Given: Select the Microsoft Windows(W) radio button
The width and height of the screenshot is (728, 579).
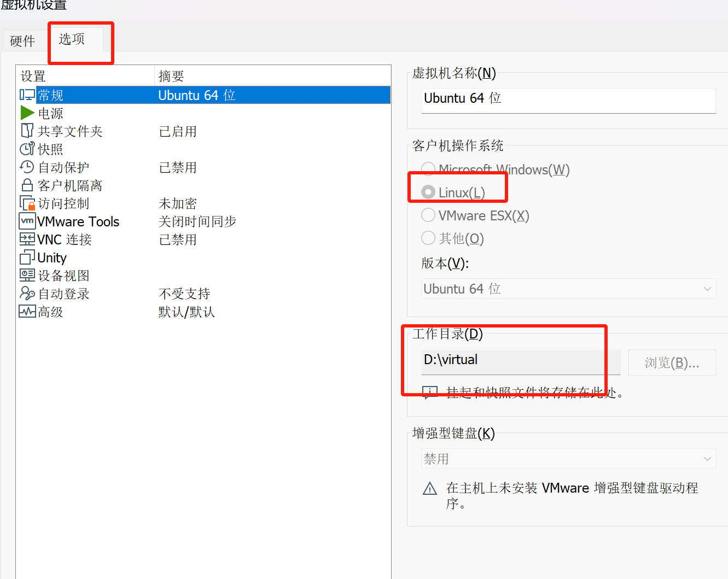Looking at the screenshot, I should (x=428, y=169).
